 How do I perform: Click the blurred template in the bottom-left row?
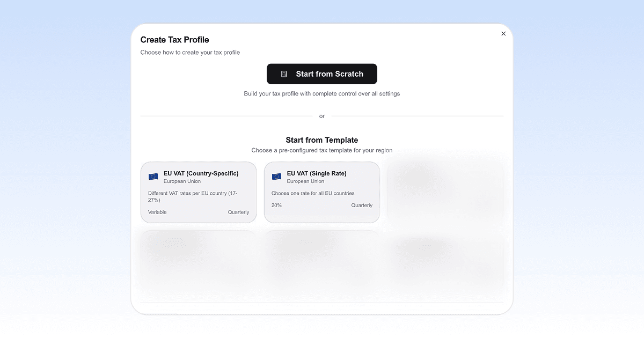click(199, 263)
